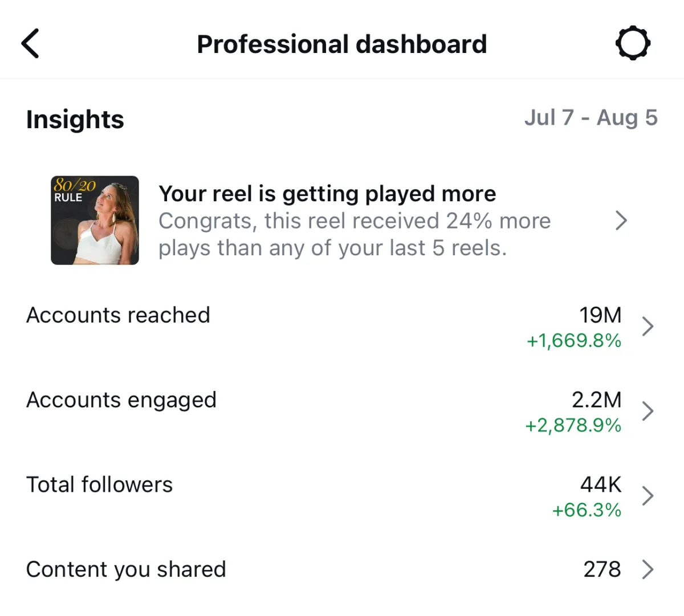Tap the chevron beside the reel notification
This screenshot has width=684, height=616.
click(621, 221)
